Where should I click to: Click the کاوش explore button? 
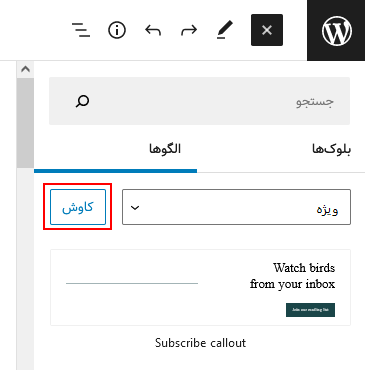(78, 207)
